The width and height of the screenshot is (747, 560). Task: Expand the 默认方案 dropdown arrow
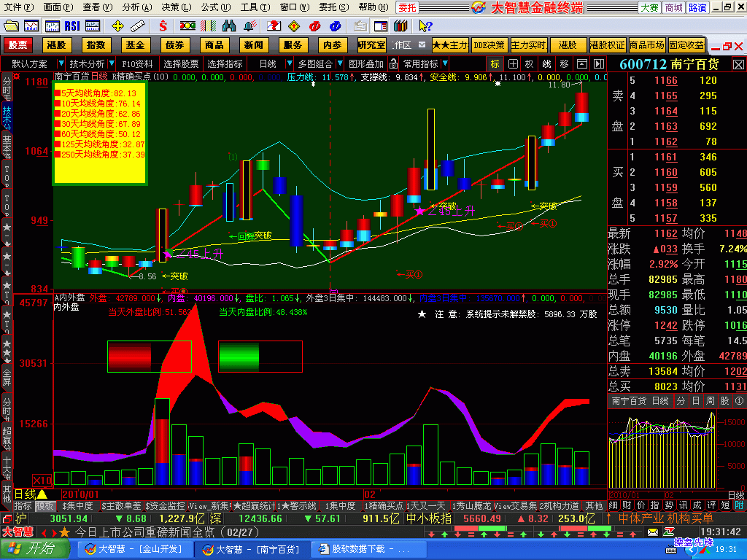(61, 63)
